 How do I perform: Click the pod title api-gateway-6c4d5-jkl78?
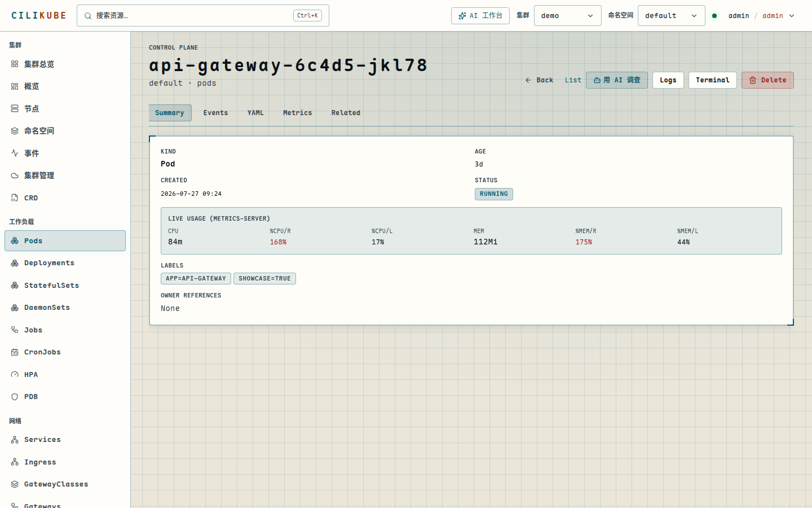point(288,66)
